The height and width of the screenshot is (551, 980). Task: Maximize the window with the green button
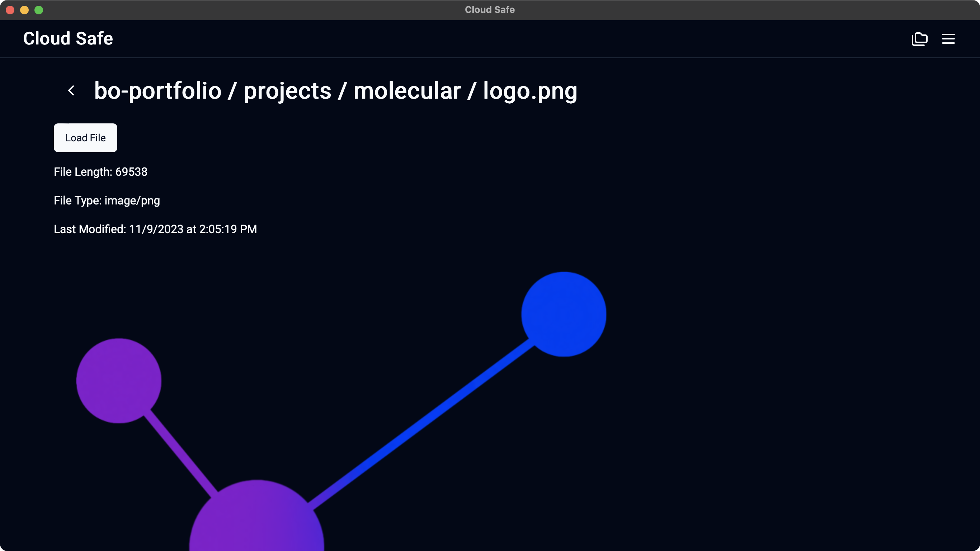point(39,10)
